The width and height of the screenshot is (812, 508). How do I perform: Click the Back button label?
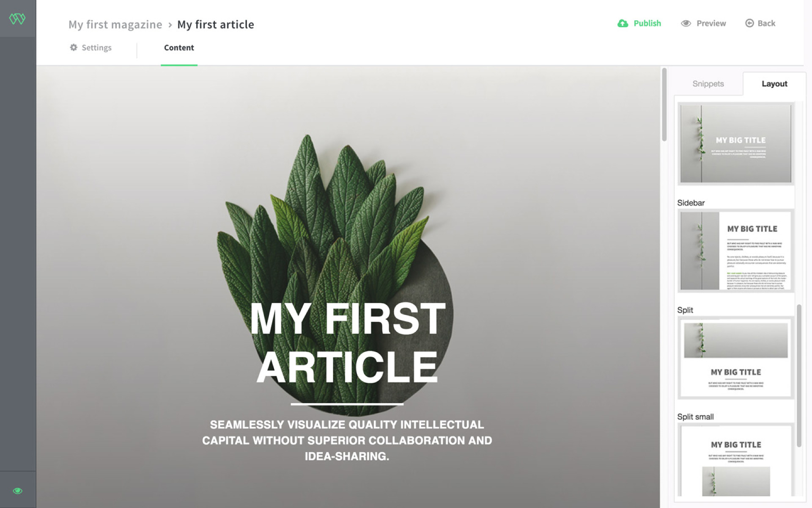coord(766,23)
